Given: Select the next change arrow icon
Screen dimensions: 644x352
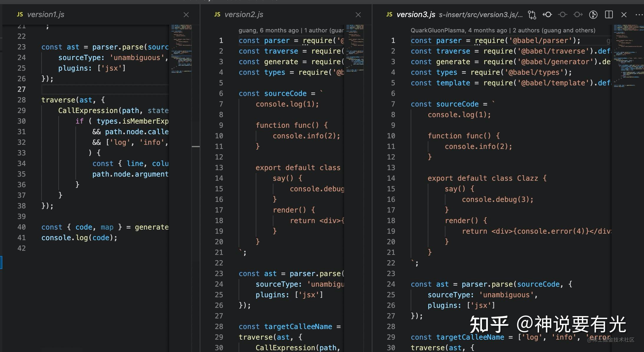Looking at the screenshot, I should tap(578, 15).
